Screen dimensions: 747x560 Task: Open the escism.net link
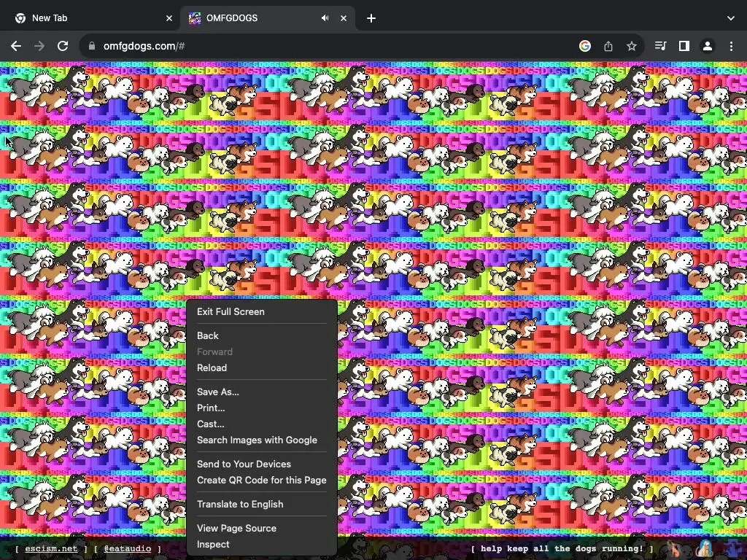[51, 548]
